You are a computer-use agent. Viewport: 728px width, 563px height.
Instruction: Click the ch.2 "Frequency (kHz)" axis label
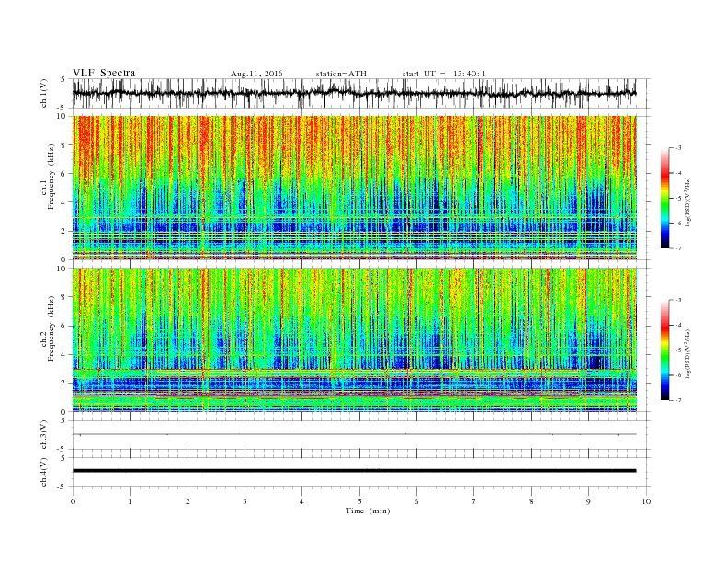[51, 329]
